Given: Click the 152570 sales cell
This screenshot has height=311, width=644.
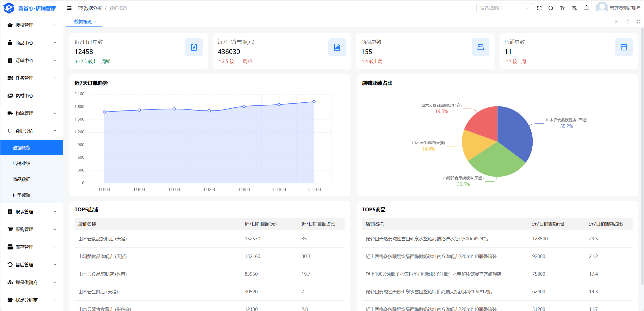Looking at the screenshot, I should (252, 239).
